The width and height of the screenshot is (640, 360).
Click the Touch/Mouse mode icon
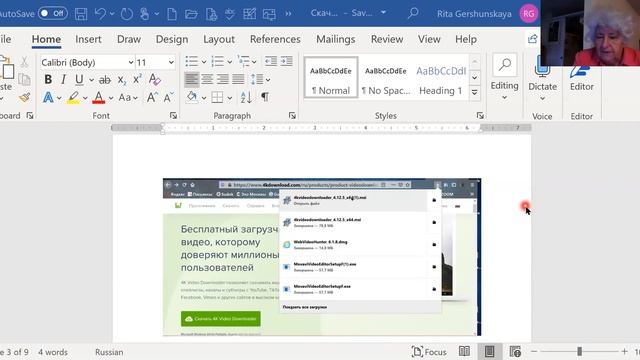click(x=144, y=14)
